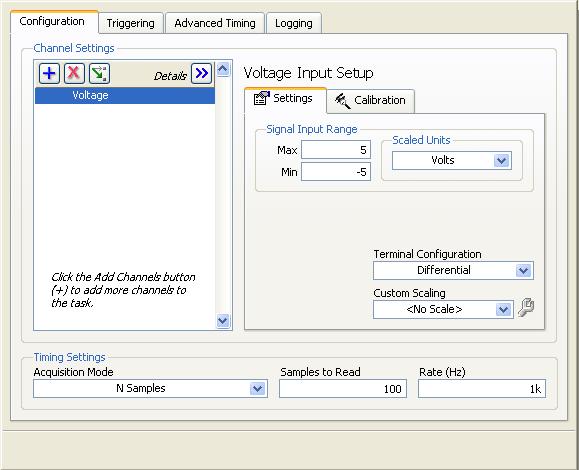Select the Settings tab

click(285, 99)
